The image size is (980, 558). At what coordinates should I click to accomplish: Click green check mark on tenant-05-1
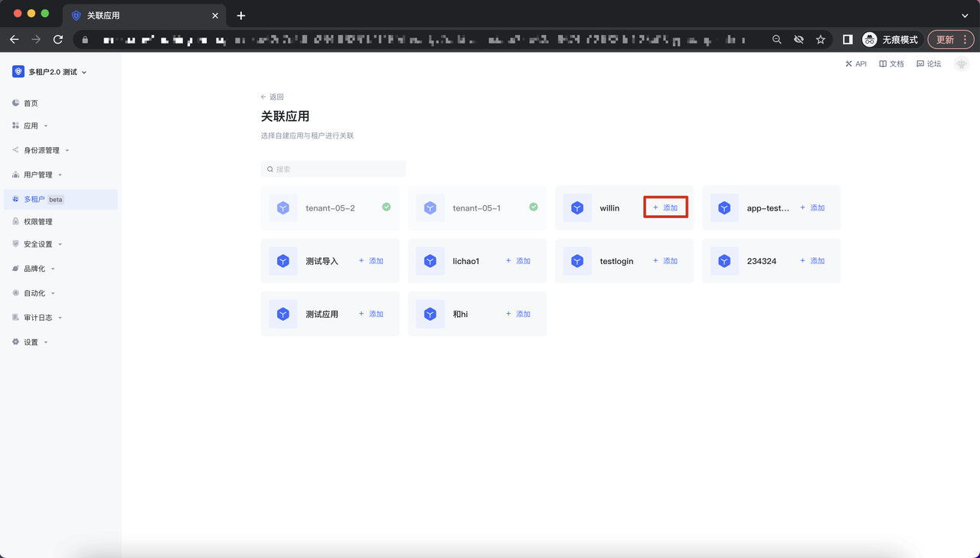[x=534, y=207]
